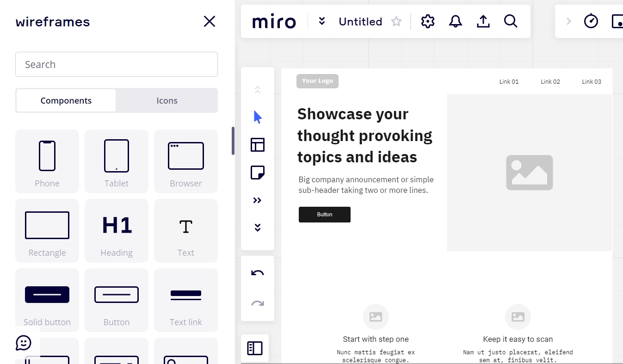Image resolution: width=623 pixels, height=364 pixels.
Task: Click the Your Logo placeholder
Action: 318,81
